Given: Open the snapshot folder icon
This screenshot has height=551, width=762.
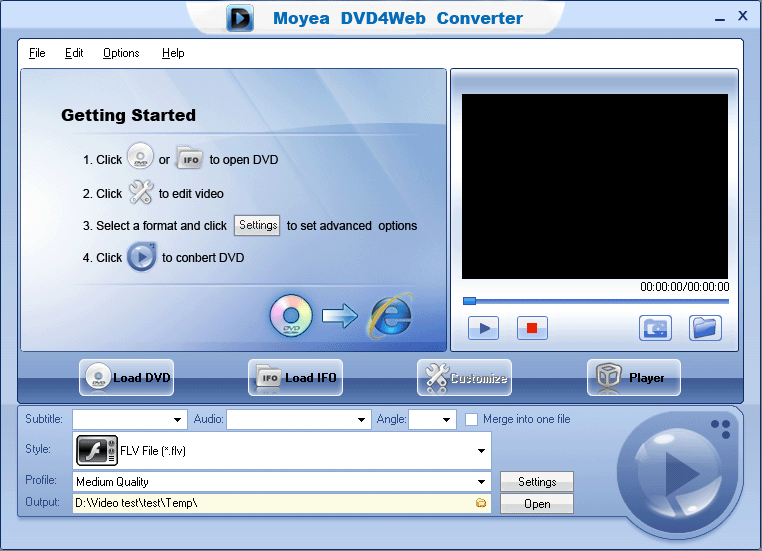Looking at the screenshot, I should click(x=705, y=327).
